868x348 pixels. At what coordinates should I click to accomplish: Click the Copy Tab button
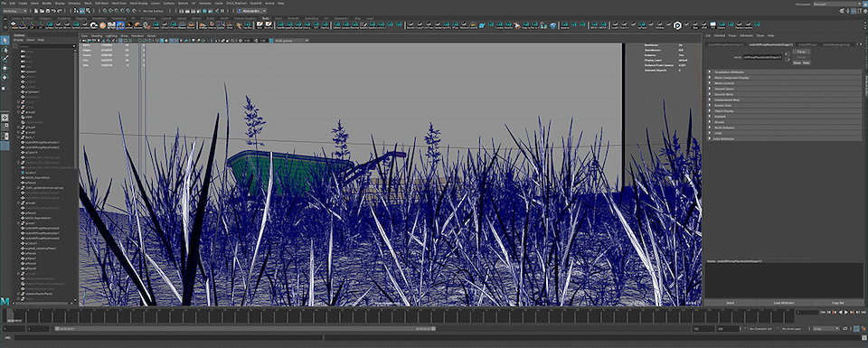pyautogui.click(x=837, y=303)
